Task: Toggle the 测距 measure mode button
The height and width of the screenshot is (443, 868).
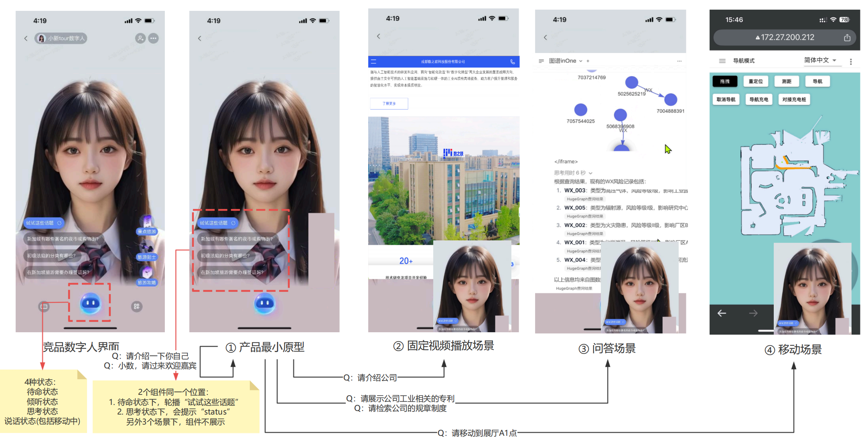Action: point(786,81)
